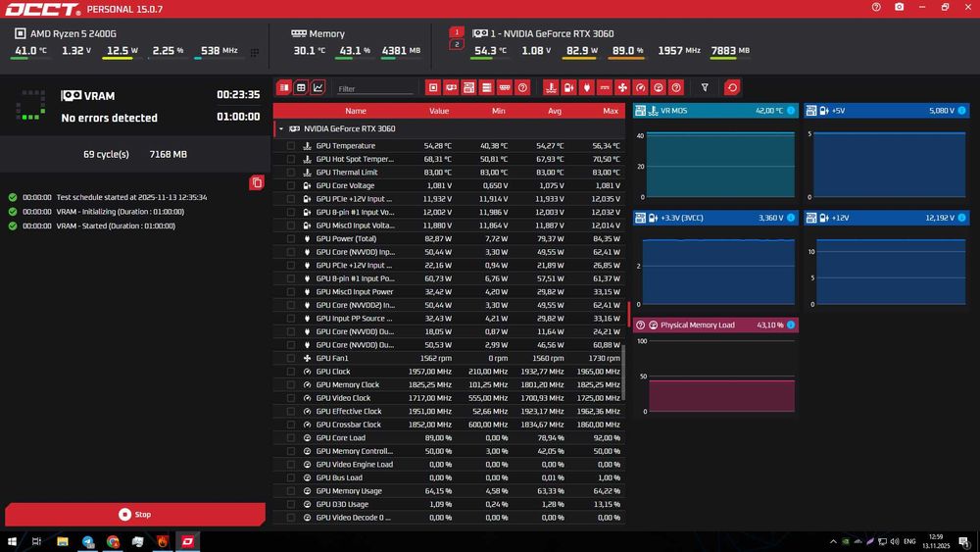This screenshot has width=980, height=552.
Task: Check the GPU Clock checkbox
Action: [291, 372]
